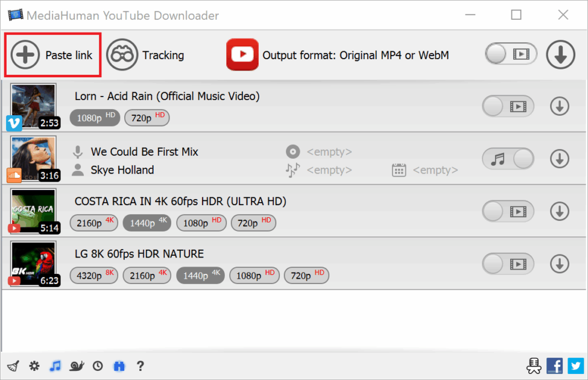The height and width of the screenshot is (380, 588).
Task: Download LG 8K 60fps HDR NATURE
Action: click(560, 264)
